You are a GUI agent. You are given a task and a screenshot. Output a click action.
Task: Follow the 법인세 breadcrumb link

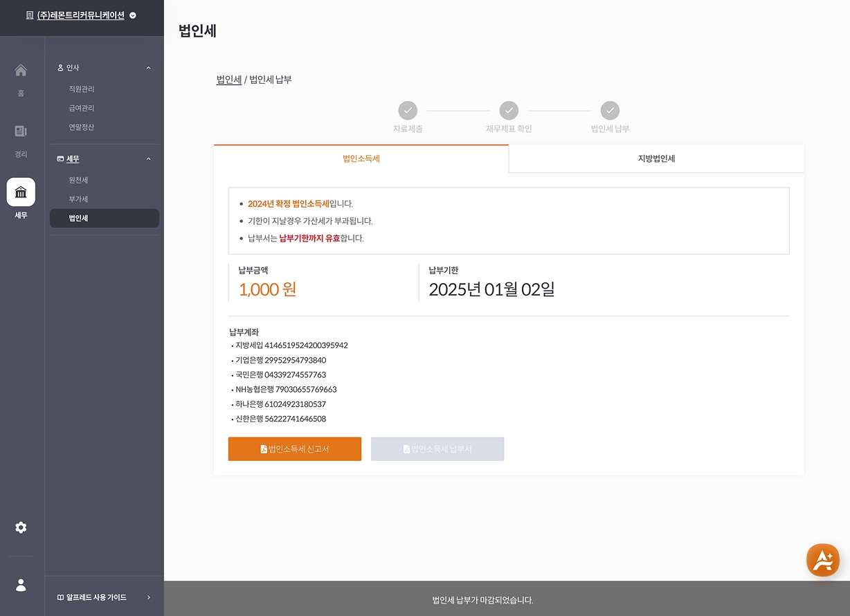(x=228, y=80)
